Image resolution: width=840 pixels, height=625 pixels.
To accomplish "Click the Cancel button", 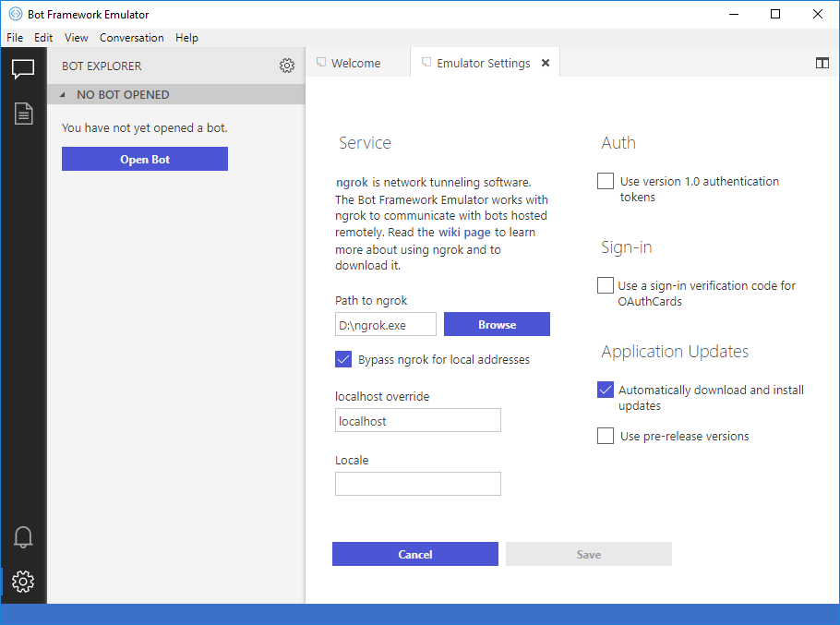I will [x=415, y=554].
